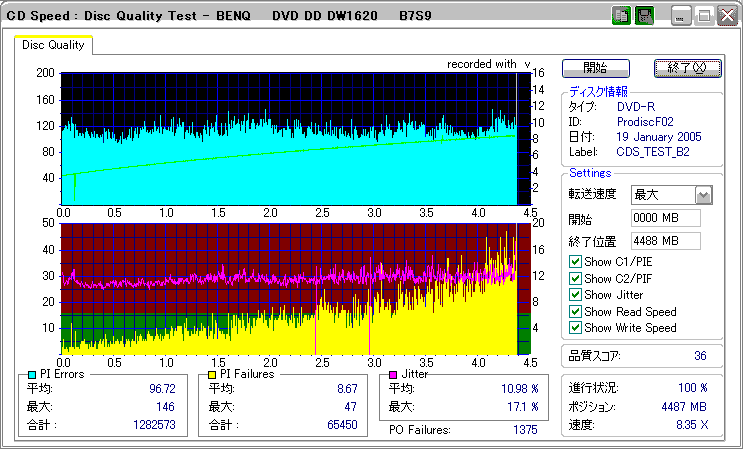The height and width of the screenshot is (449, 743).
Task: Toggle the Show C2/PIF checkbox
Action: [575, 278]
